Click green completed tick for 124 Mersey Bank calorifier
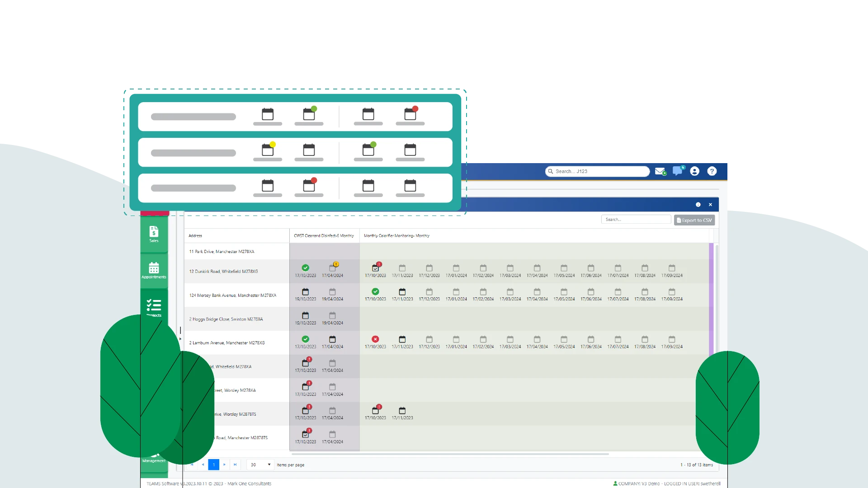This screenshot has height=488, width=868. pos(375,292)
